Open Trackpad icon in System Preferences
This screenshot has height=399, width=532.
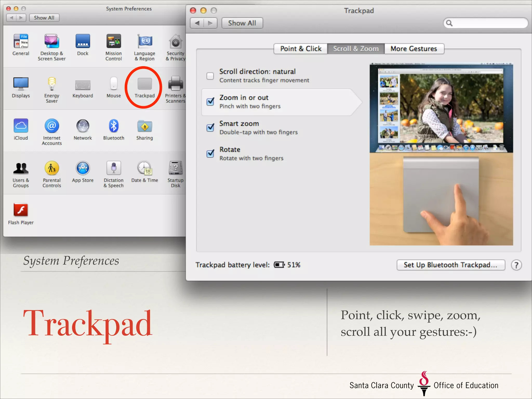point(145,84)
